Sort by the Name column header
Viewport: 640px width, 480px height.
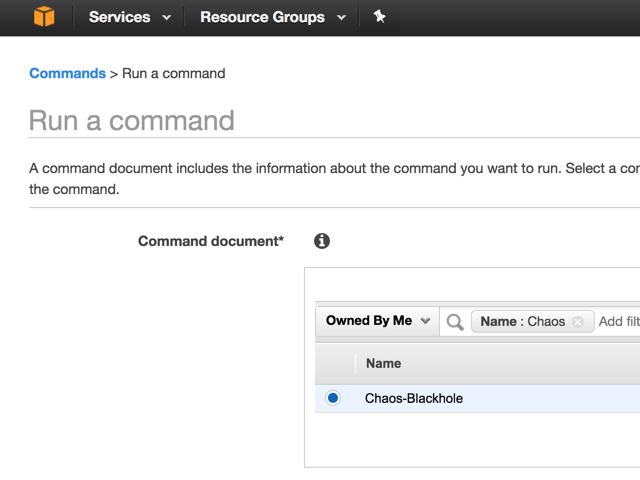pos(384,364)
